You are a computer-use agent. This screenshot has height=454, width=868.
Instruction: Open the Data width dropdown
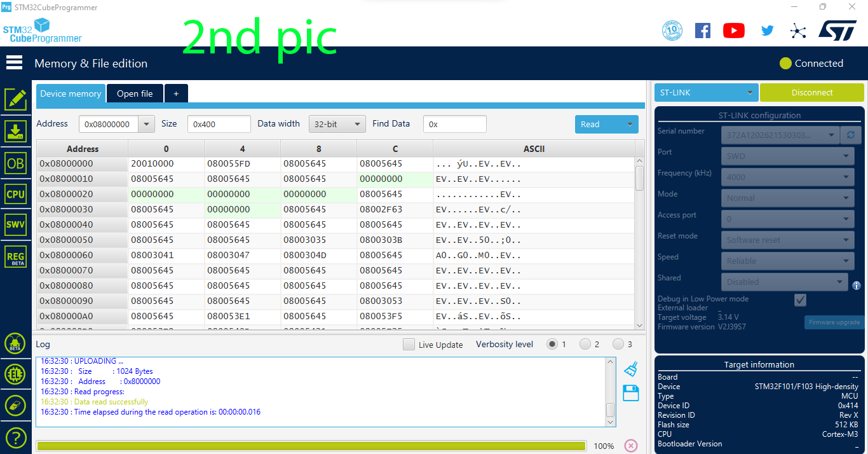(337, 123)
